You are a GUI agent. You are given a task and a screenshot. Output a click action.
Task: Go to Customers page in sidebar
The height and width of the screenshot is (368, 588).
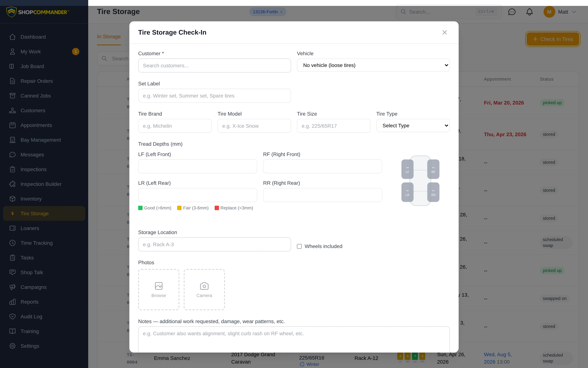pos(44,111)
